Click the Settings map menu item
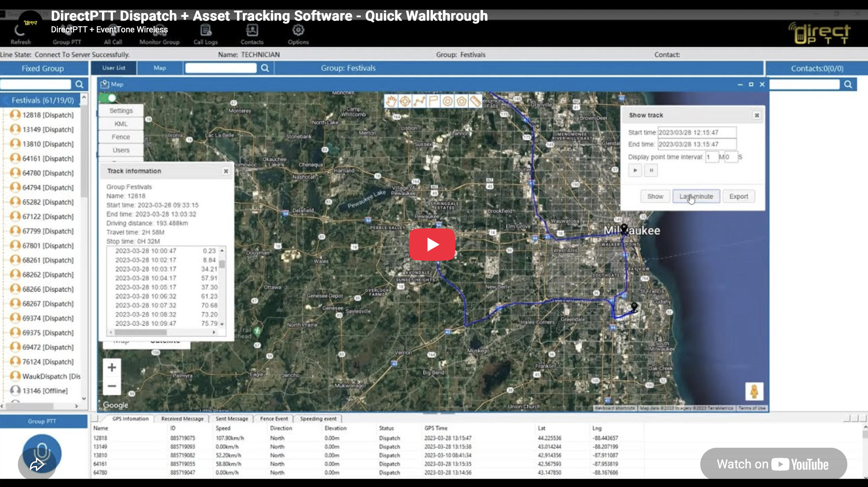868x487 pixels. coord(121,111)
